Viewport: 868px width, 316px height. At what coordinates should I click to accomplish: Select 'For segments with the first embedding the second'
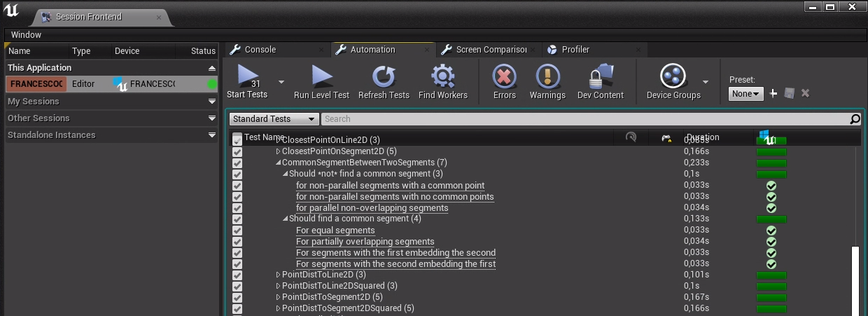click(x=395, y=253)
